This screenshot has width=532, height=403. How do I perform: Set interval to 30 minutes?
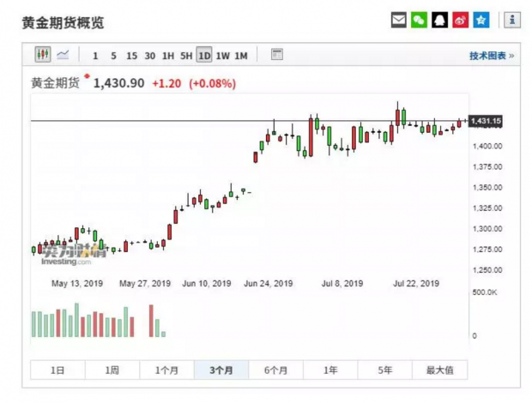(x=150, y=56)
